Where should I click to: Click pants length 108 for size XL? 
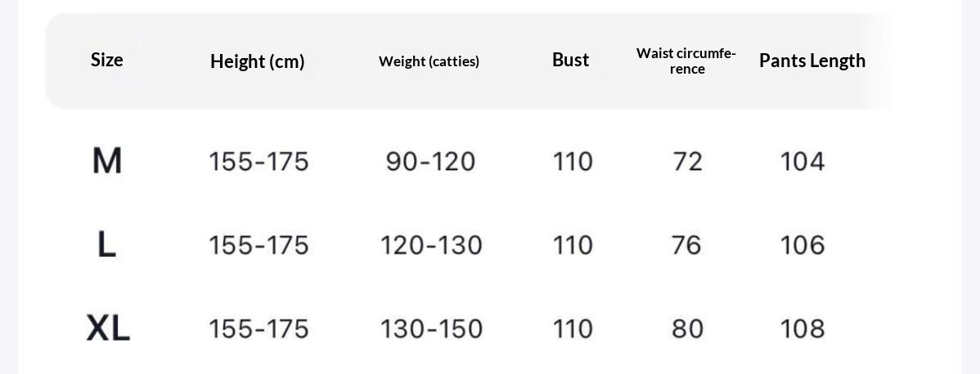[x=802, y=328]
